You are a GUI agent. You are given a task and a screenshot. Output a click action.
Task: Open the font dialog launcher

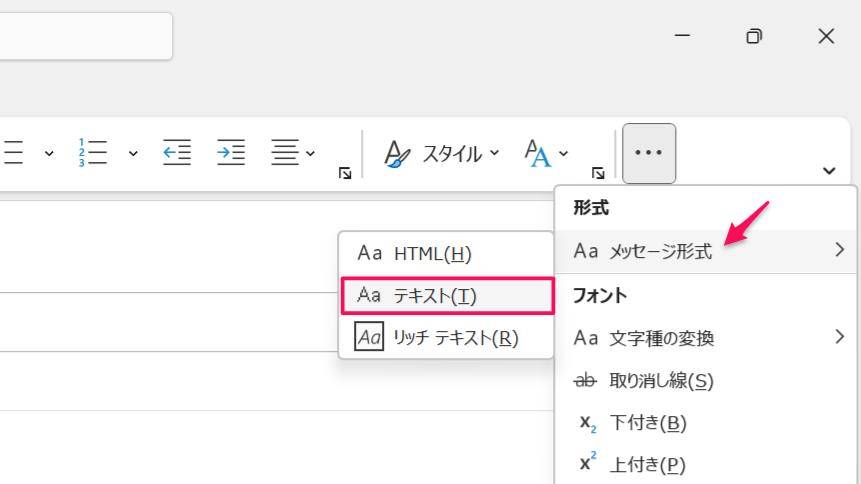(x=598, y=174)
